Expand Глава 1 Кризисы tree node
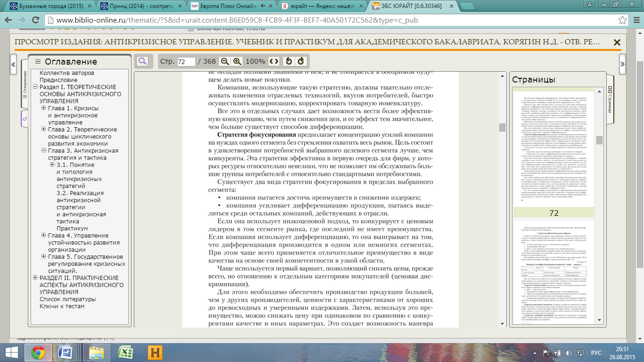The width and height of the screenshot is (644, 362). [x=44, y=108]
